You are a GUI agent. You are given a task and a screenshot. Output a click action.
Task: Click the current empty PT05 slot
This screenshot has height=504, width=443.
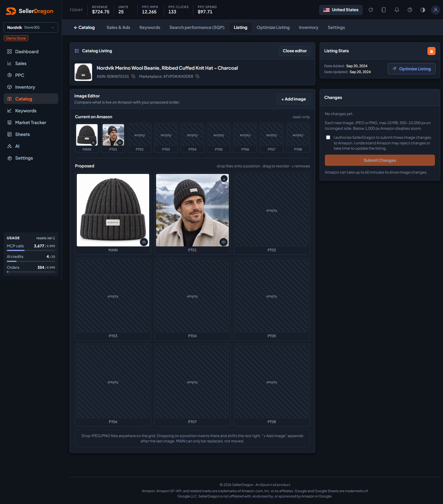tap(219, 135)
